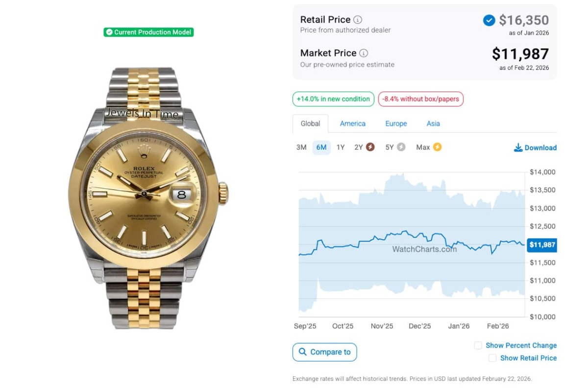Click the gray lightning icon beside 5Y
Image resolution: width=588 pixels, height=389 pixels.
[x=401, y=147]
